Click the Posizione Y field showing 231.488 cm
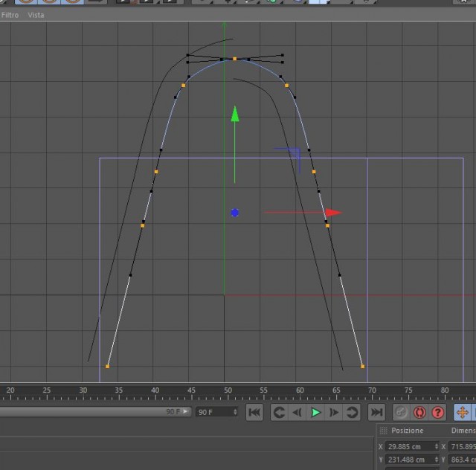The image size is (476, 470). tap(412, 460)
